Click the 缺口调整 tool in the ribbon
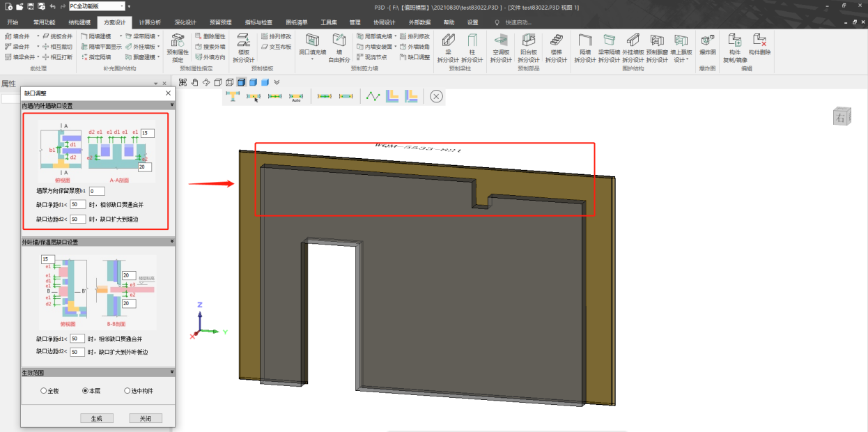 coord(419,56)
